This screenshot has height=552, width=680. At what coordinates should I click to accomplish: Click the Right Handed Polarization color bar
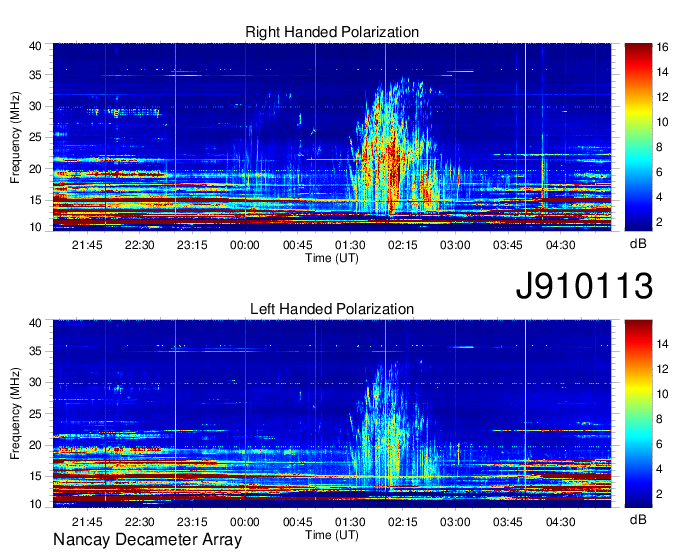638,137
